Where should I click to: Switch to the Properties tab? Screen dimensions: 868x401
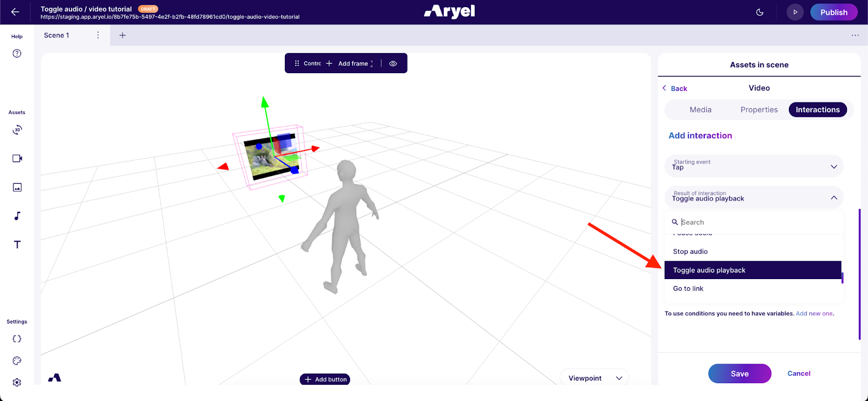(x=759, y=109)
